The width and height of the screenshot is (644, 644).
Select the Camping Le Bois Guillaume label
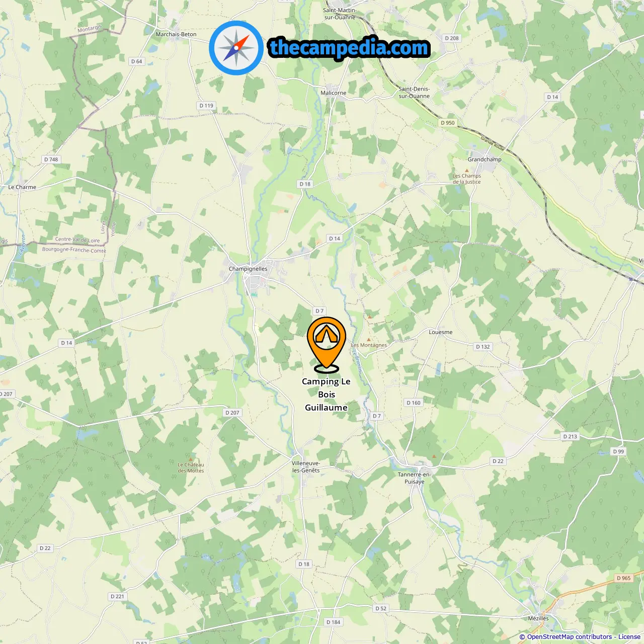point(326,394)
